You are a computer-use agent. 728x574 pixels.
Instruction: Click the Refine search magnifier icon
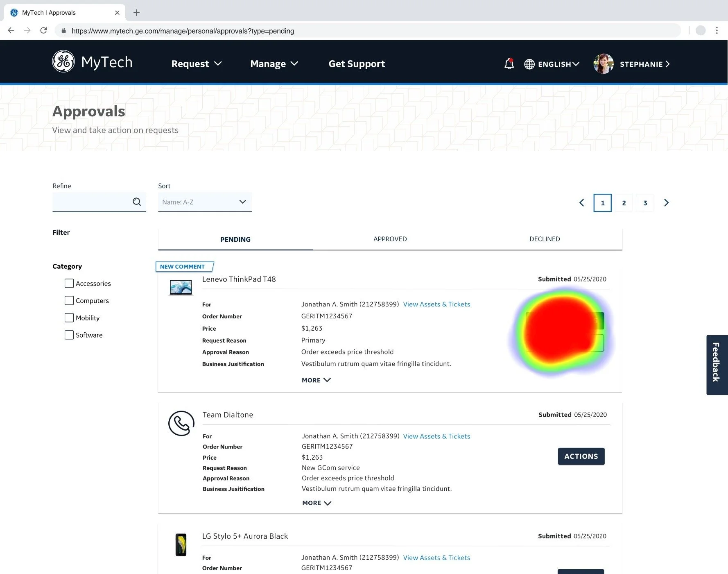137,202
